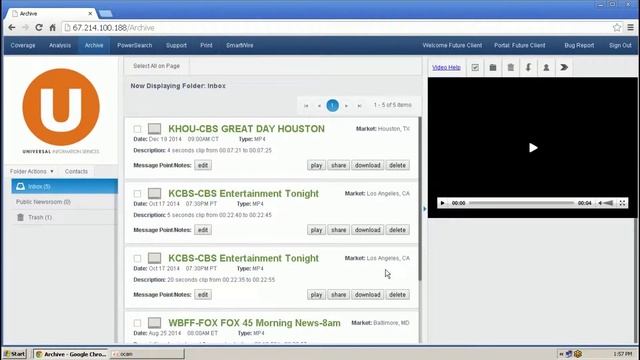Open the WBFF-FOX FOX 45 Morning News title
Screen dimensions: 640x360
coord(254,323)
